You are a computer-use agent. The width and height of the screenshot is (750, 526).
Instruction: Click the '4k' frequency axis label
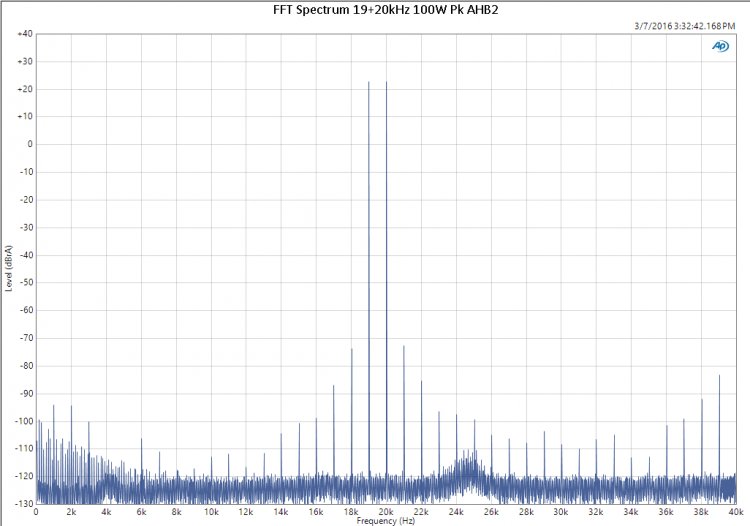tap(106, 512)
